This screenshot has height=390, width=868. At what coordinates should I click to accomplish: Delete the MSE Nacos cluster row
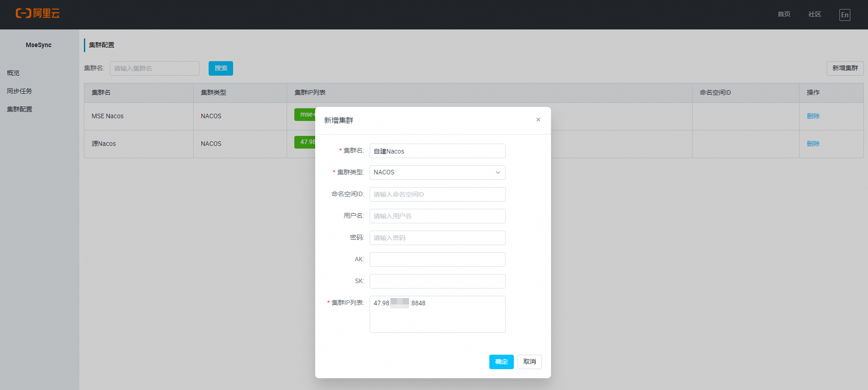(813, 116)
